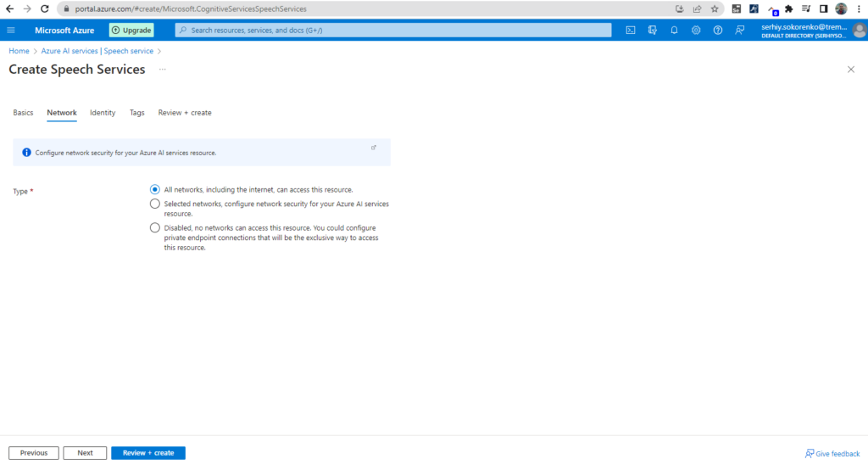Viewport: 868px width, 470px height.
Task: Open the Notifications bell
Action: pyautogui.click(x=674, y=30)
